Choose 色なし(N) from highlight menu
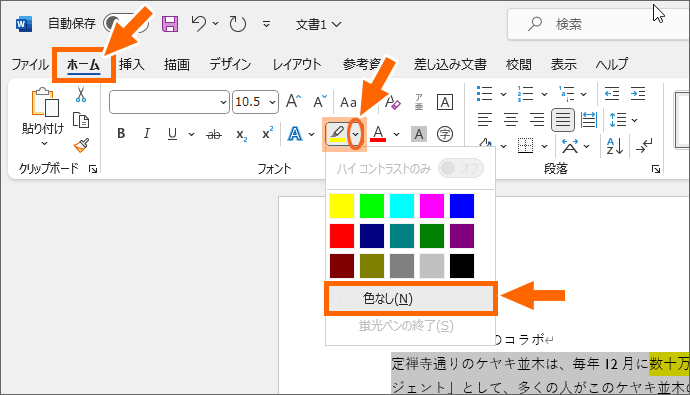The width and height of the screenshot is (690, 395). [x=411, y=299]
